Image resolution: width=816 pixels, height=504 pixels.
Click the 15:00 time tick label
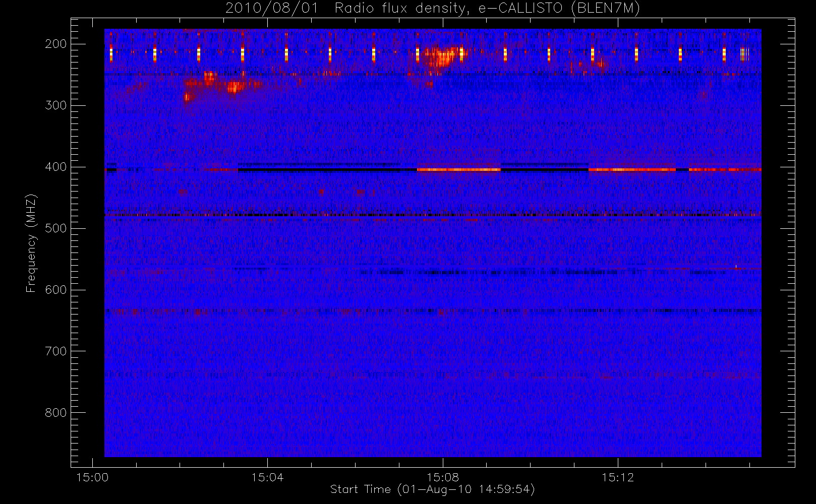tap(92, 477)
